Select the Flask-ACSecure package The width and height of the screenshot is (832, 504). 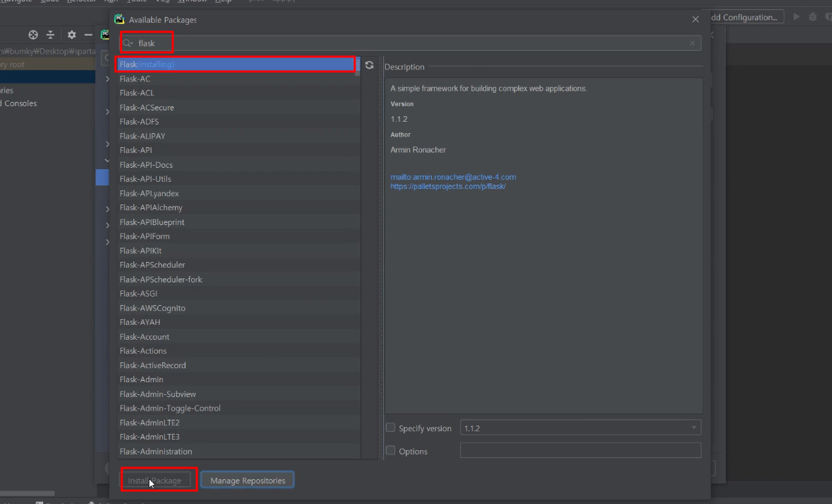[x=239, y=107]
